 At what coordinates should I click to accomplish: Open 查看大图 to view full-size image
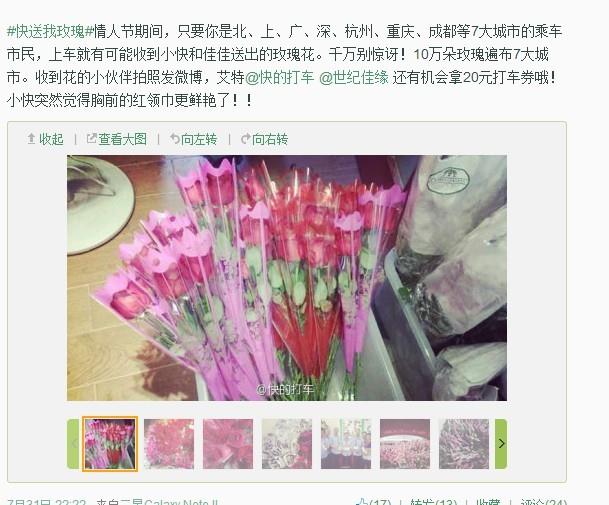117,139
